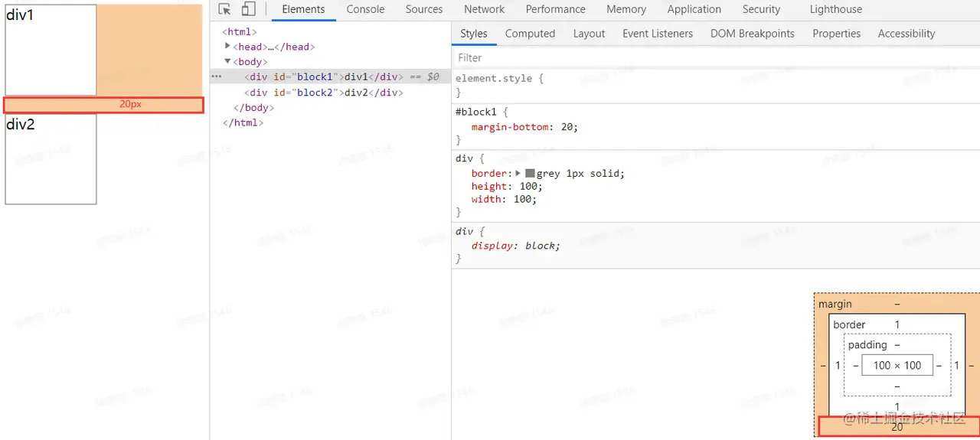Expand the head node triangle

pyautogui.click(x=228, y=46)
